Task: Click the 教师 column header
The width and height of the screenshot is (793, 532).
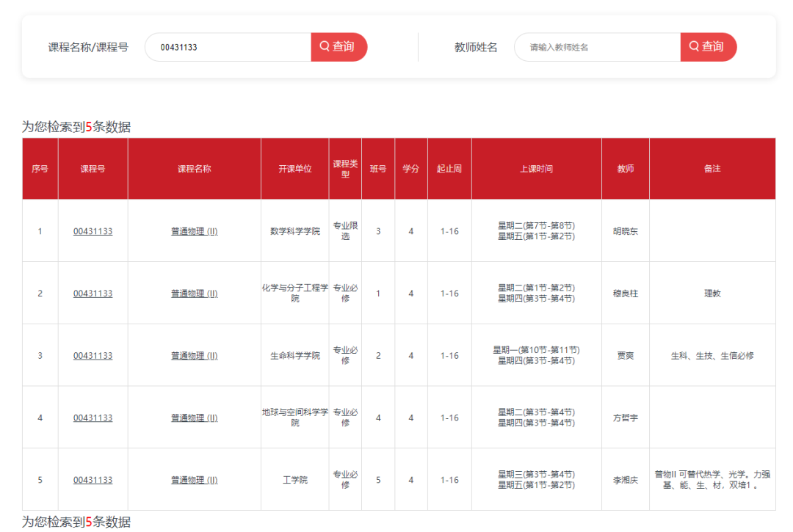Action: [625, 169]
